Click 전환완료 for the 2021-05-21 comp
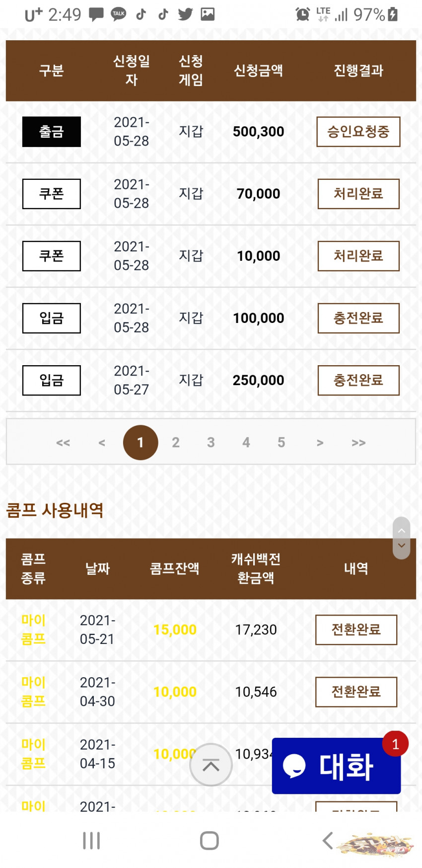Image resolution: width=422 pixels, height=868 pixels. 356,630
